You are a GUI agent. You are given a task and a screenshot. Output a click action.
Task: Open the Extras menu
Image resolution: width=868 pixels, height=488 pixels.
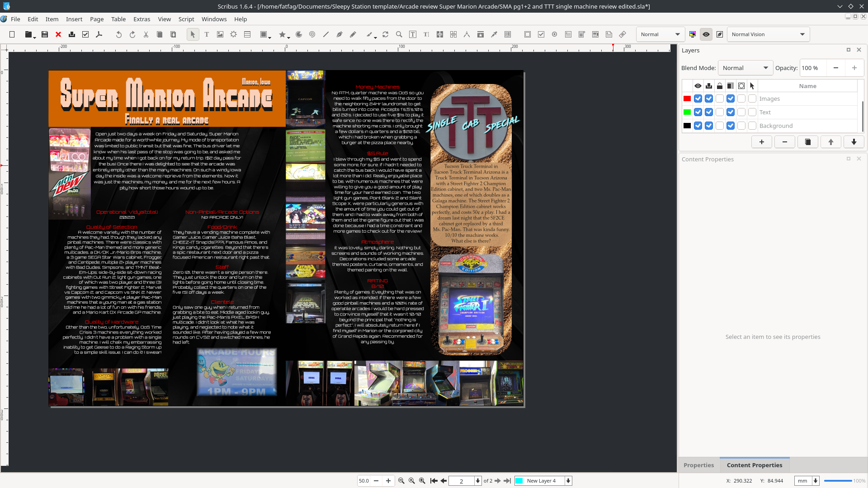(x=142, y=19)
